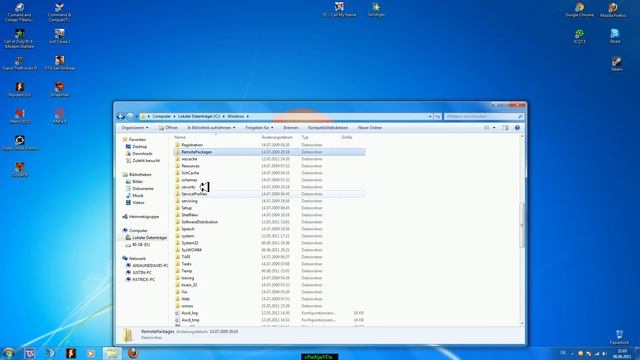
Task: Select the ServiceProfiles folder row
Action: [x=269, y=194]
